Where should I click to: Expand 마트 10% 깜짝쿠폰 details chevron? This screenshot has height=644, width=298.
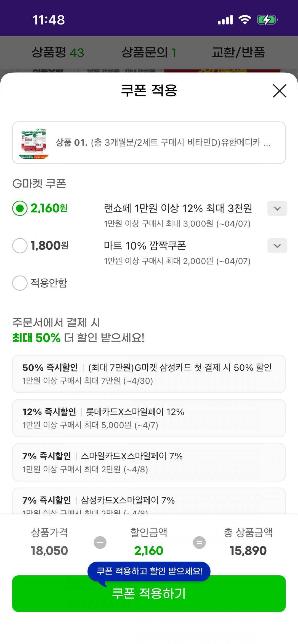pyautogui.click(x=277, y=246)
